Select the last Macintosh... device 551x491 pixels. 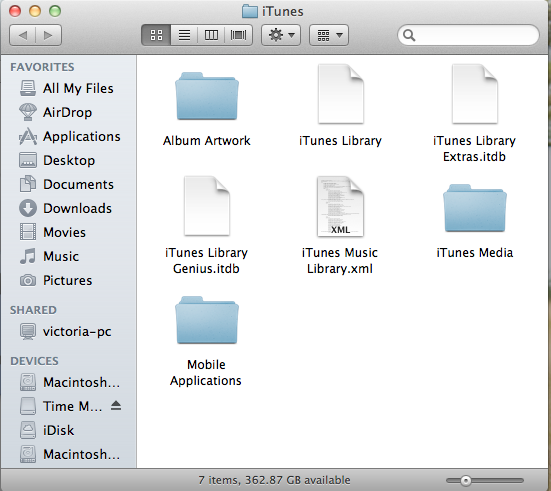tap(69, 454)
